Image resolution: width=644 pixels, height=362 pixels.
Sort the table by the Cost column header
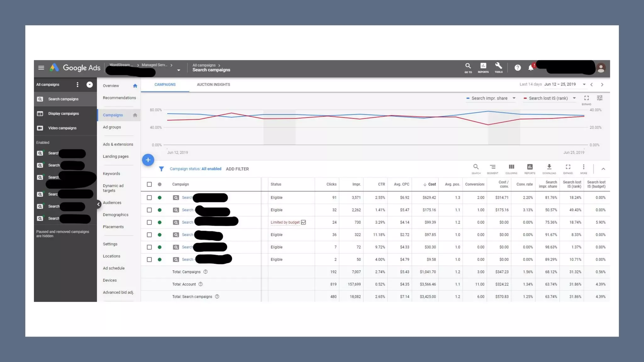point(432,184)
